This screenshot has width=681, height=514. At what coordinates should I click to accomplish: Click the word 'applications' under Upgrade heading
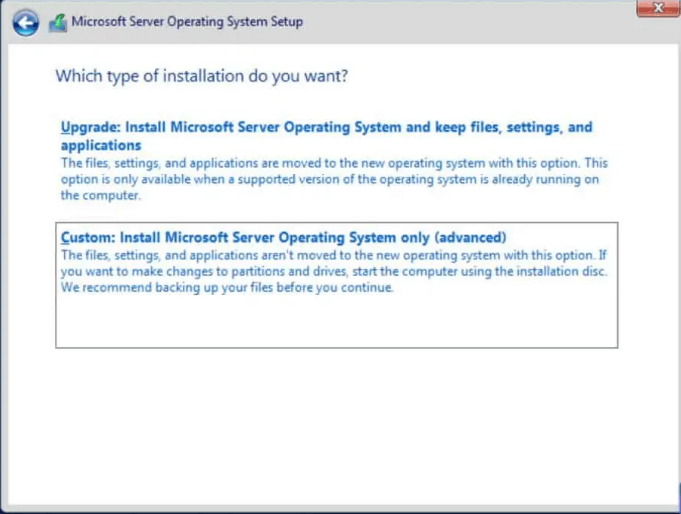pos(101,145)
